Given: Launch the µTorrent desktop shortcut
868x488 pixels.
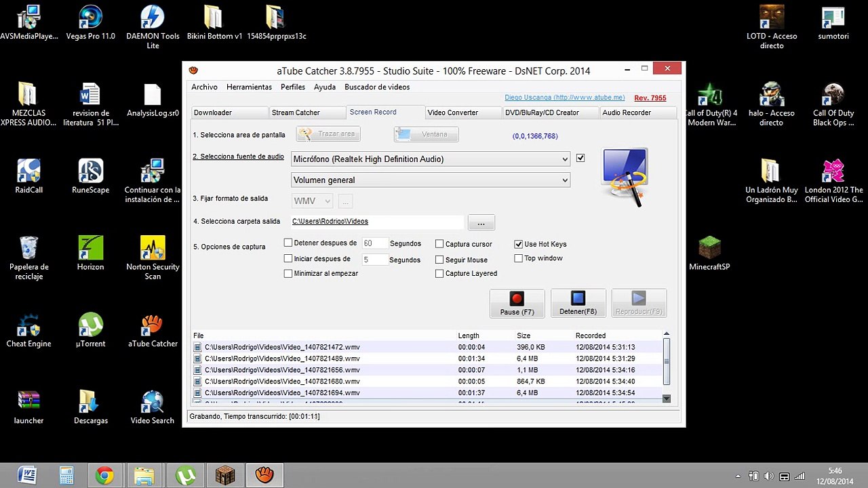Looking at the screenshot, I should tap(90, 331).
